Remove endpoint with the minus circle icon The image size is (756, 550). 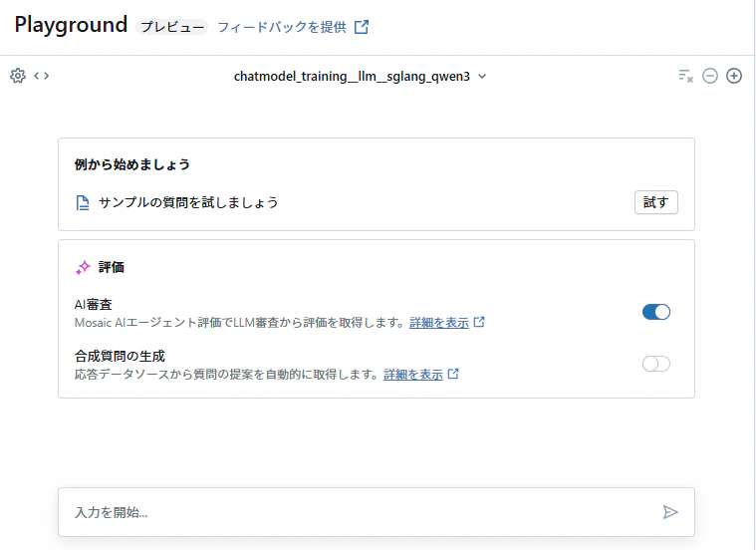(710, 76)
